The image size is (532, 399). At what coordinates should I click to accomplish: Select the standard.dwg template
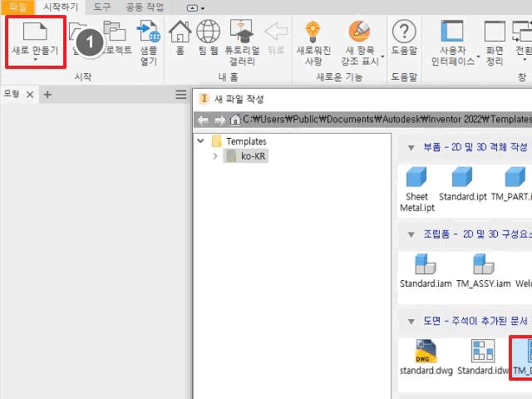426,357
